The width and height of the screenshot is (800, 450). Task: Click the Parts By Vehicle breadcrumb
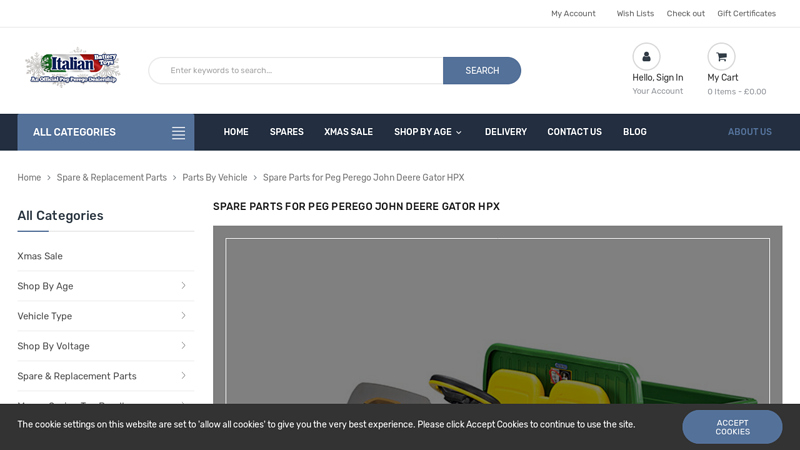coord(215,178)
